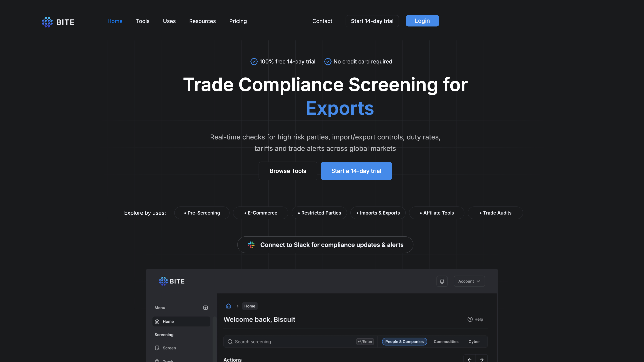Open the Tools menu in the navbar
Screen dimensions: 644x362
(x=142, y=21)
